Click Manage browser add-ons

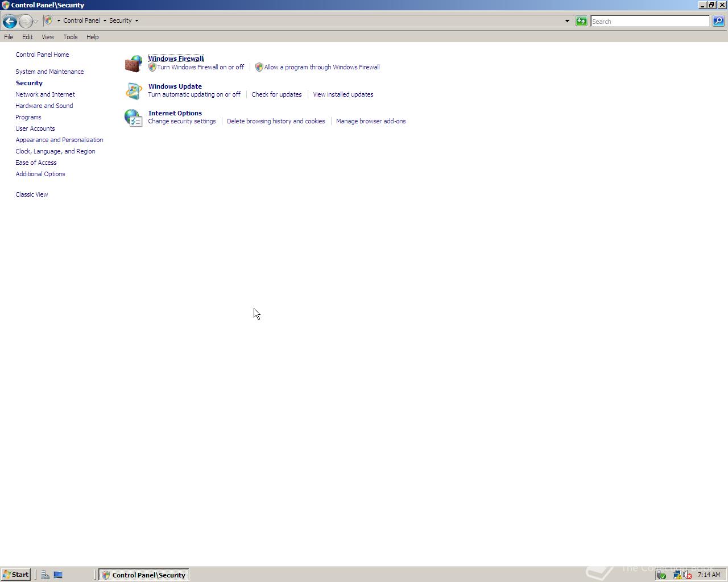coord(371,121)
